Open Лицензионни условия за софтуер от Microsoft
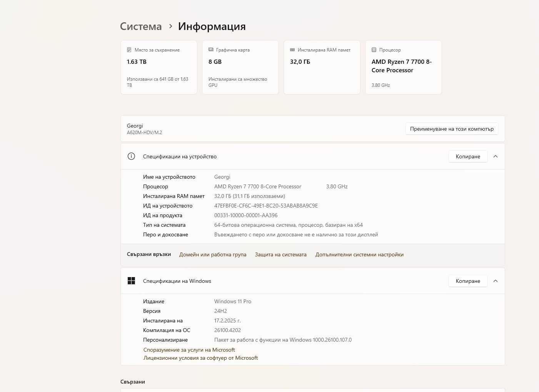Screen dimensions: 539x392 [200, 358]
